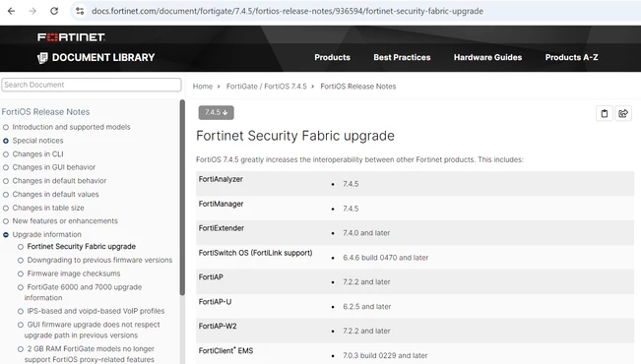Open the Products menu
Viewport: 641px width, 364px height.
point(332,58)
